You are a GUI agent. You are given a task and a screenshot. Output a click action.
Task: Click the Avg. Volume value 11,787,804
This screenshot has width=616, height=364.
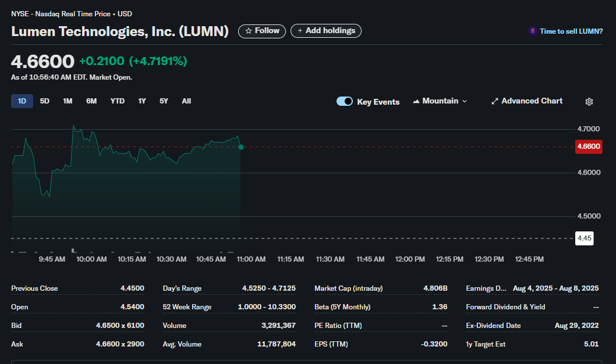click(x=276, y=344)
